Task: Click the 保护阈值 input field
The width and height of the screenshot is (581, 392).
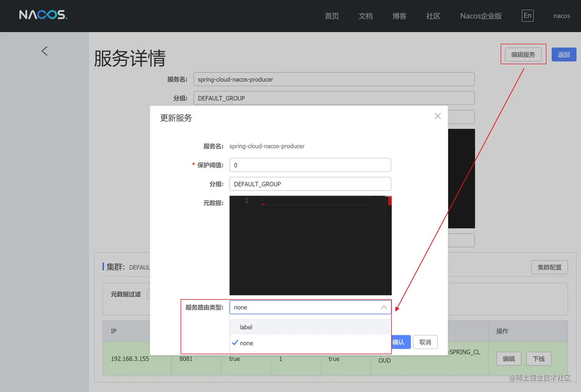Action: 310,165
